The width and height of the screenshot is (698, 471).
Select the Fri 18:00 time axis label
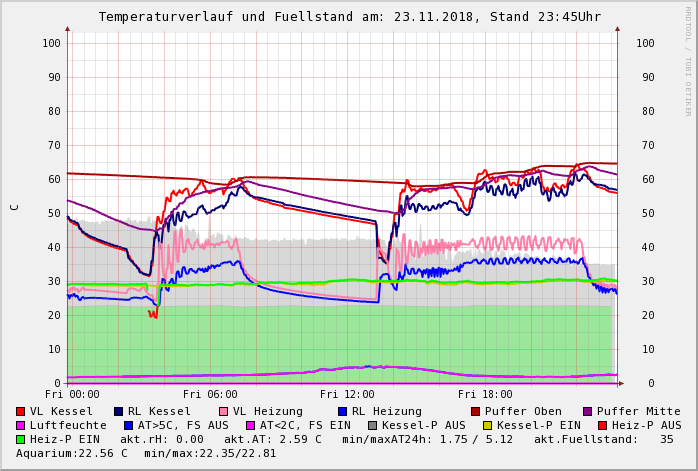coord(485,395)
